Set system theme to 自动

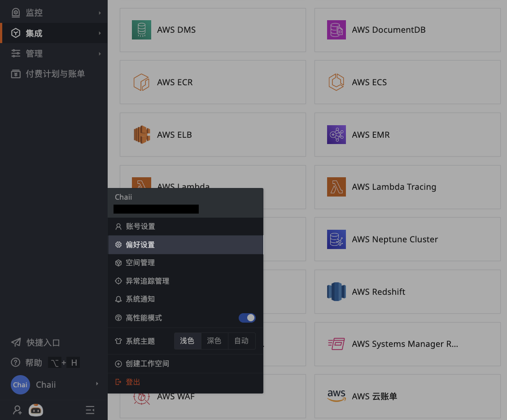241,341
